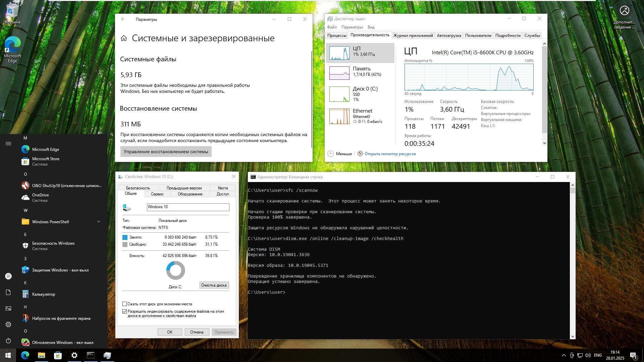The height and width of the screenshot is (362, 644).
Task: Launch Calculator from the Start menu
Action: coord(44,294)
